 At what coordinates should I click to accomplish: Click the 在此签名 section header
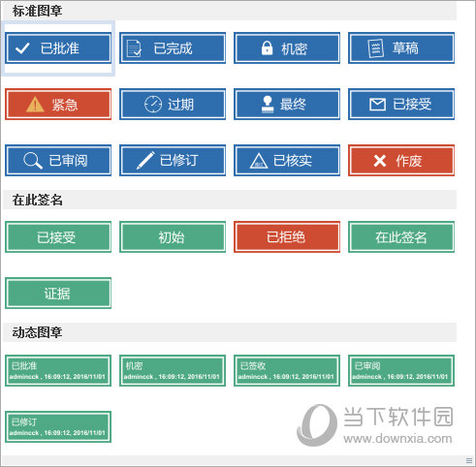point(230,200)
